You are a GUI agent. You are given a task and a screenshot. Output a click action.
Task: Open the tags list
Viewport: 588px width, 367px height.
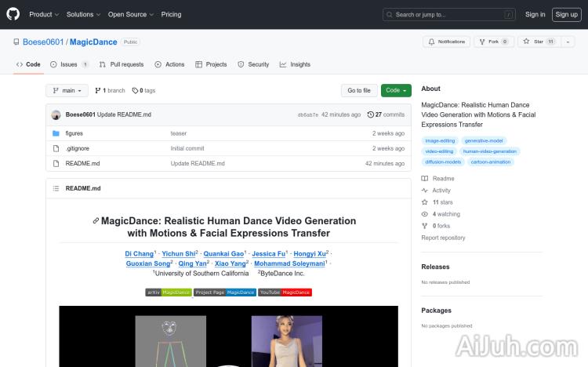pyautogui.click(x=143, y=90)
